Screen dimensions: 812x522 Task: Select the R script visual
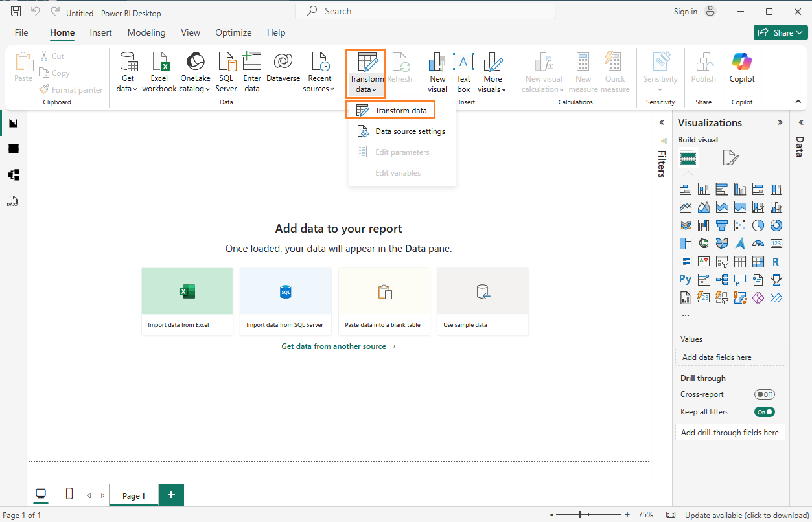tap(776, 261)
